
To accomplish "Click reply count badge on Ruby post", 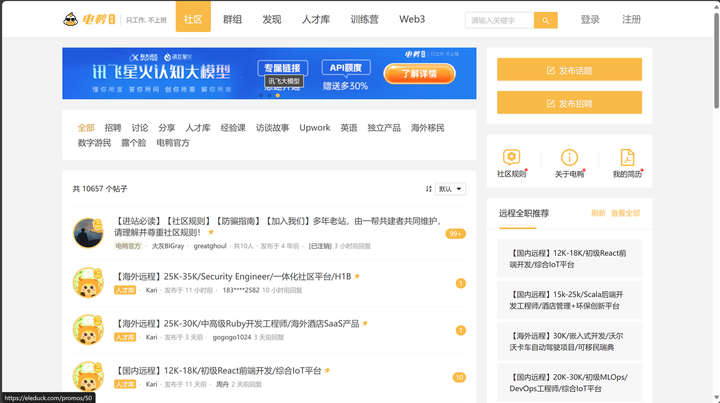I will point(461,330).
